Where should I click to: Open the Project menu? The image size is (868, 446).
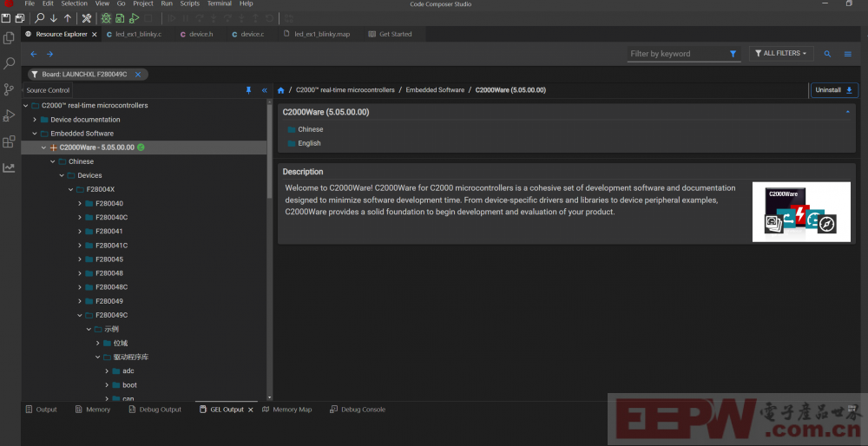[x=143, y=3]
